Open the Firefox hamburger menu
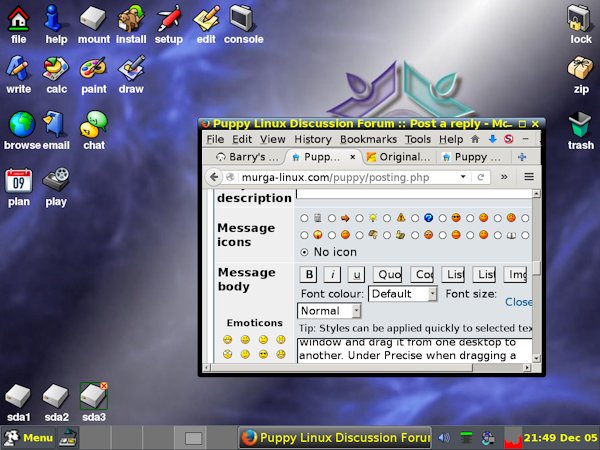This screenshot has width=600, height=450. 529,176
